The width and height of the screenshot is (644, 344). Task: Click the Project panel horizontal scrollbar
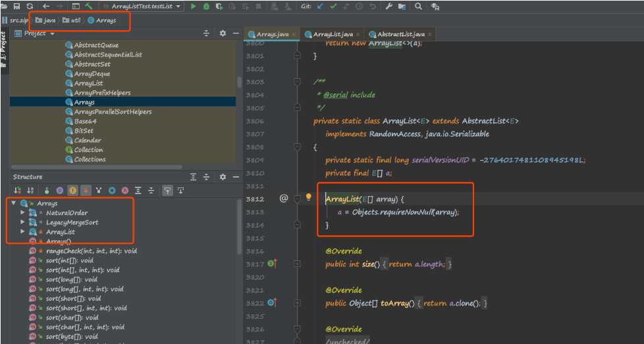(x=97, y=167)
